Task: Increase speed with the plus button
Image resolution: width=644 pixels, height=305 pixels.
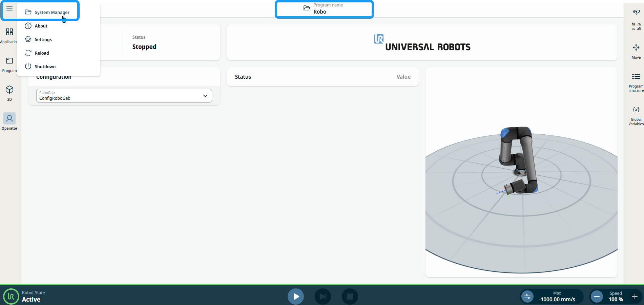Action: (x=635, y=297)
